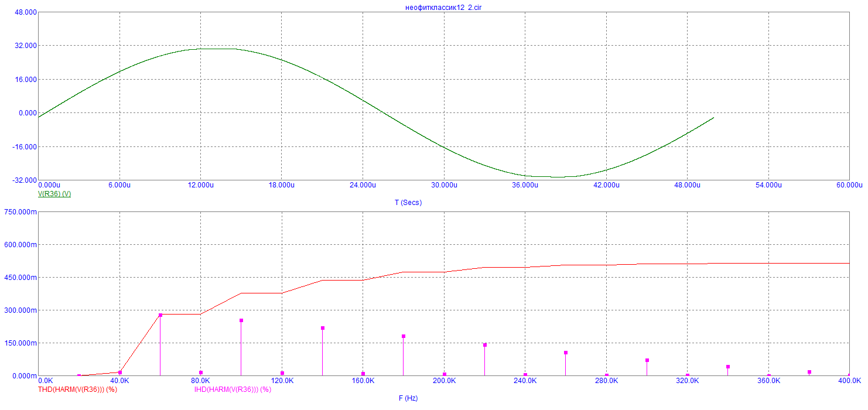Click the 24.000u time axis label
This screenshot has height=410, width=868.
point(363,185)
